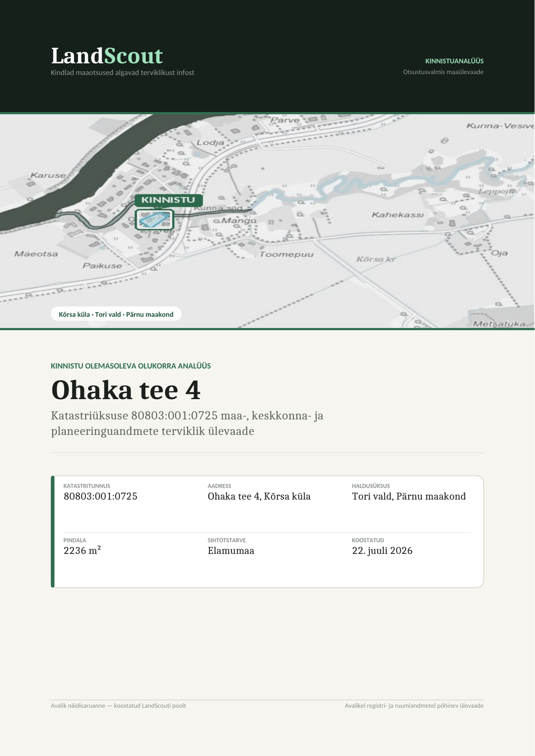This screenshot has height=756, width=535.
Task: Click the location pill 'Kõrsa küla · Tori vald · Pärnu maakond'
Action: pyautogui.click(x=116, y=315)
